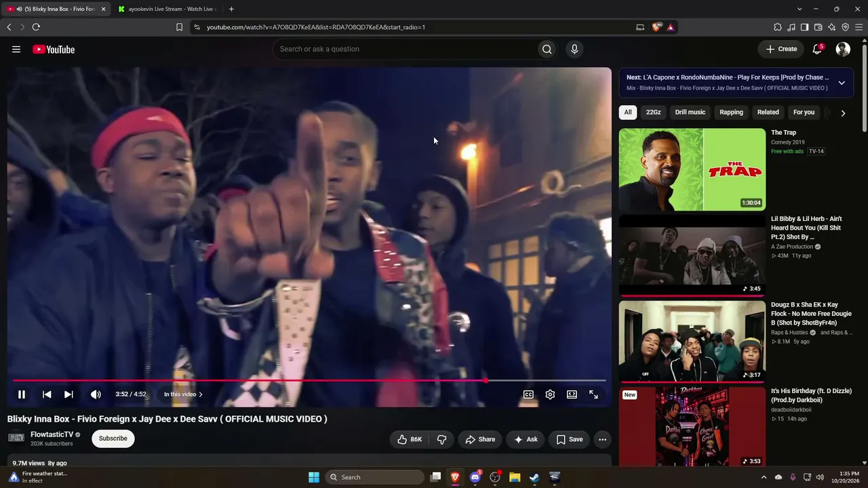This screenshot has height=488, width=868.
Task: Click the FlowtasticTV channel avatar
Action: 16,438
